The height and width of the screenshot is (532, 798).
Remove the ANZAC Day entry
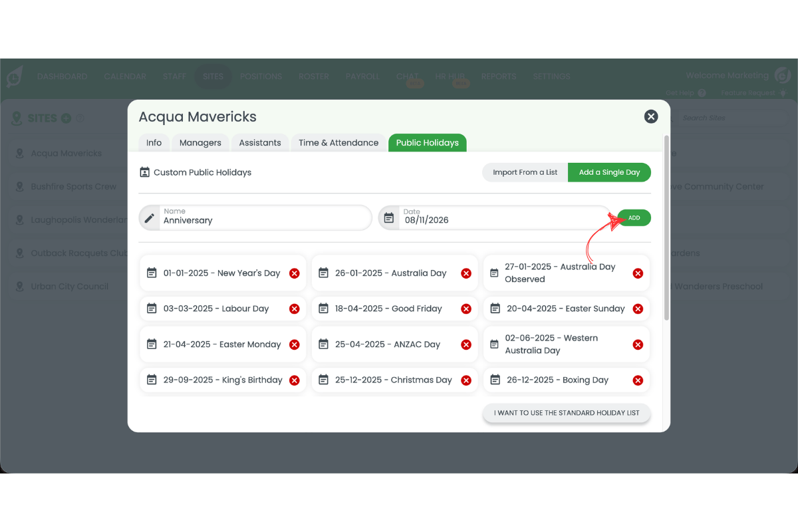466,344
